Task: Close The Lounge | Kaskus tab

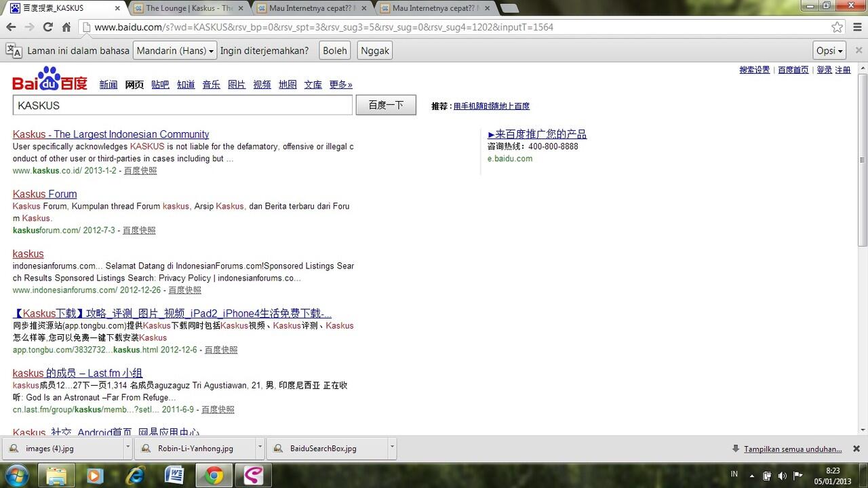Action: click(240, 8)
